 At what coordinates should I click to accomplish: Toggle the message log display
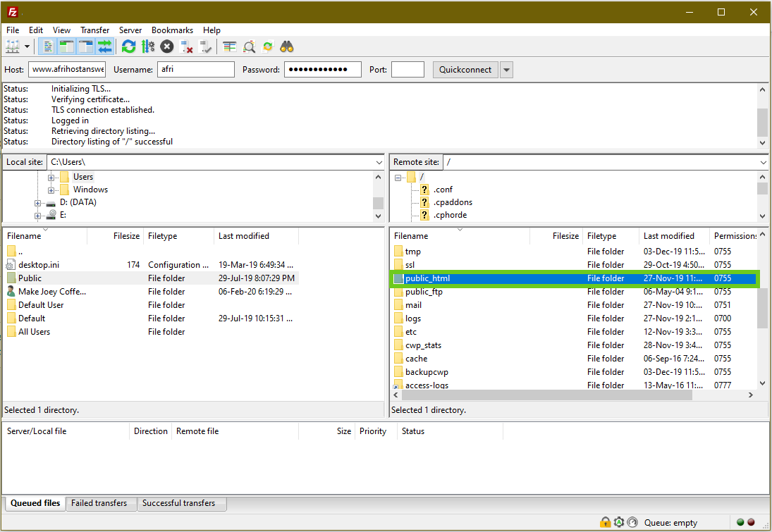(48, 47)
